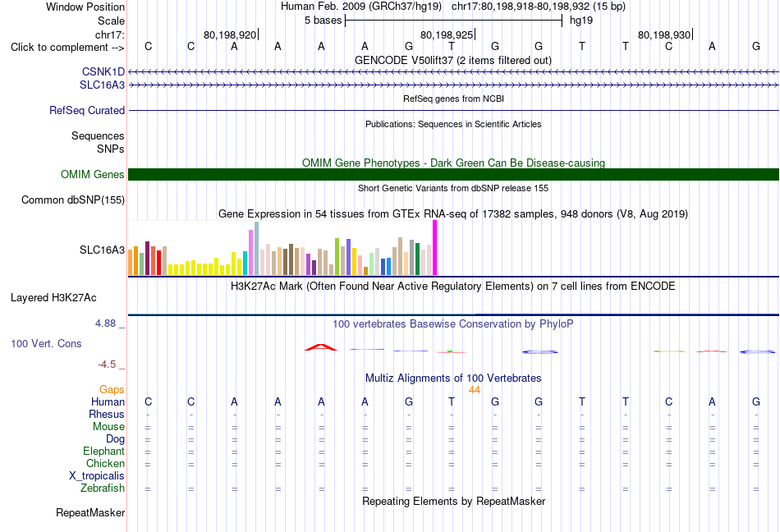Click the hg19 label beside scale bar
The width and height of the screenshot is (780, 532).
(x=581, y=21)
